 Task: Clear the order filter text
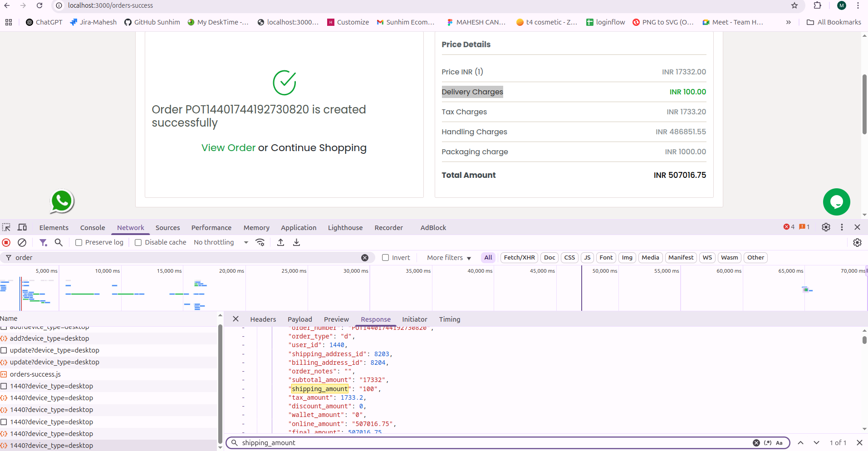coord(365,258)
